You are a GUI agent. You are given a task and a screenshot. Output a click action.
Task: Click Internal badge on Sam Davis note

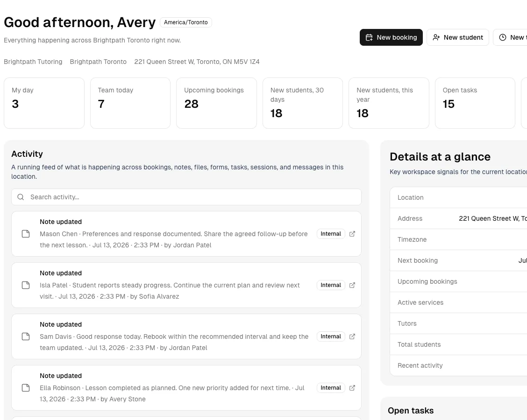[331, 336]
